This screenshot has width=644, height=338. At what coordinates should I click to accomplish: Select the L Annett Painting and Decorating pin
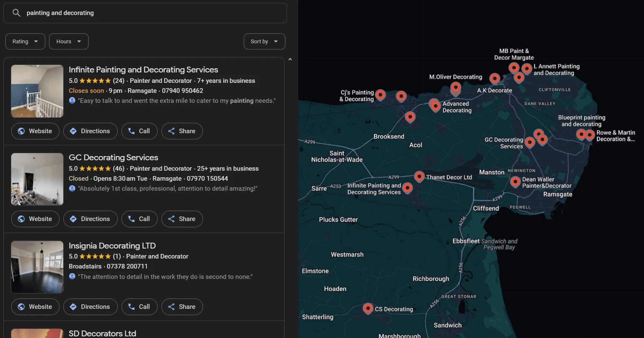point(527,69)
